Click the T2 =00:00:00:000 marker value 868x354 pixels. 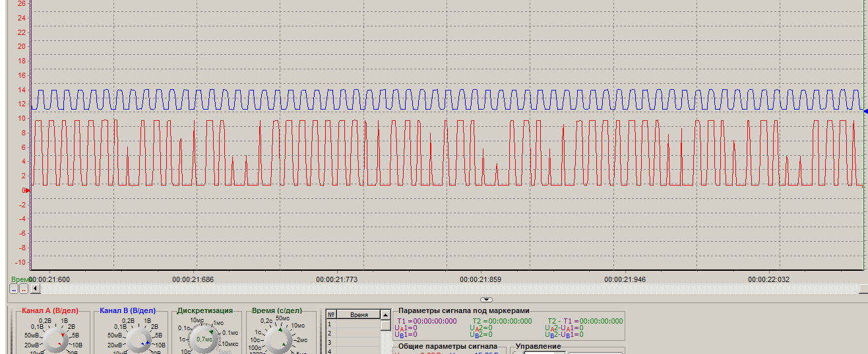[502, 321]
